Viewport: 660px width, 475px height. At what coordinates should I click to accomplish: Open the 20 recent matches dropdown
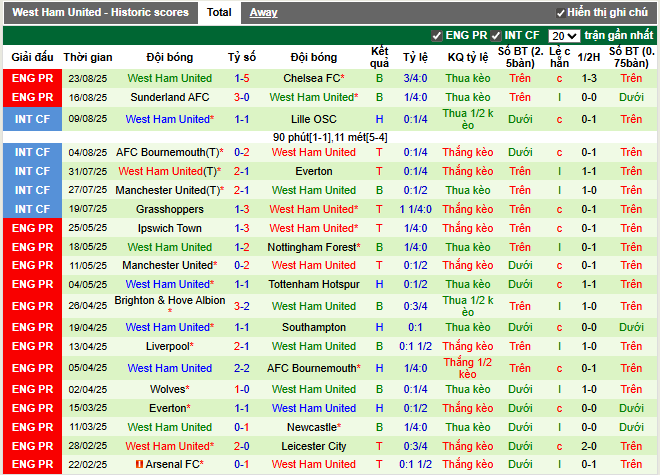(x=564, y=36)
